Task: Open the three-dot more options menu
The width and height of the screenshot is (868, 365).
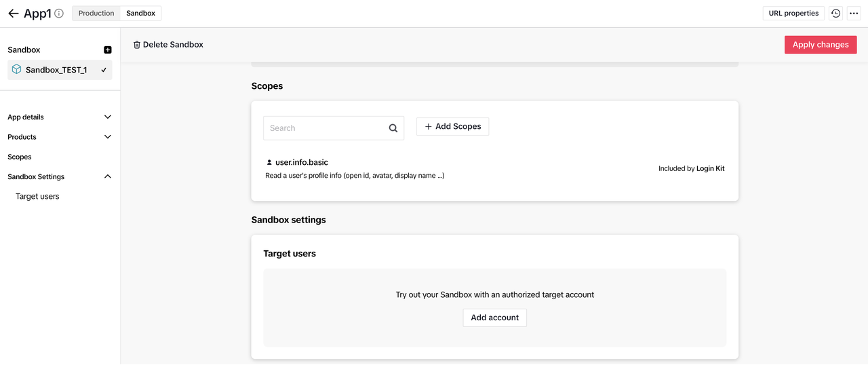Action: (x=854, y=14)
